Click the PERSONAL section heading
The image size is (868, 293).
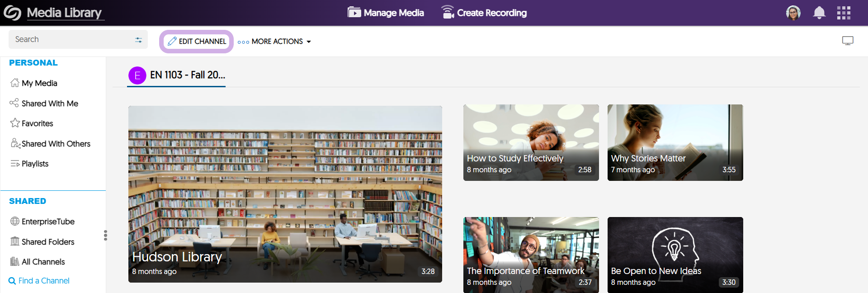click(33, 63)
